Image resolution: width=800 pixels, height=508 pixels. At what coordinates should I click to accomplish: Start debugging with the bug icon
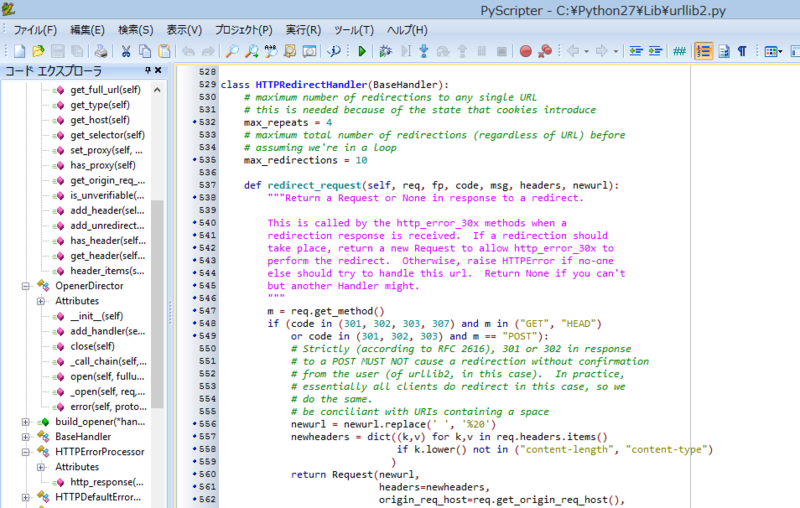click(x=385, y=51)
